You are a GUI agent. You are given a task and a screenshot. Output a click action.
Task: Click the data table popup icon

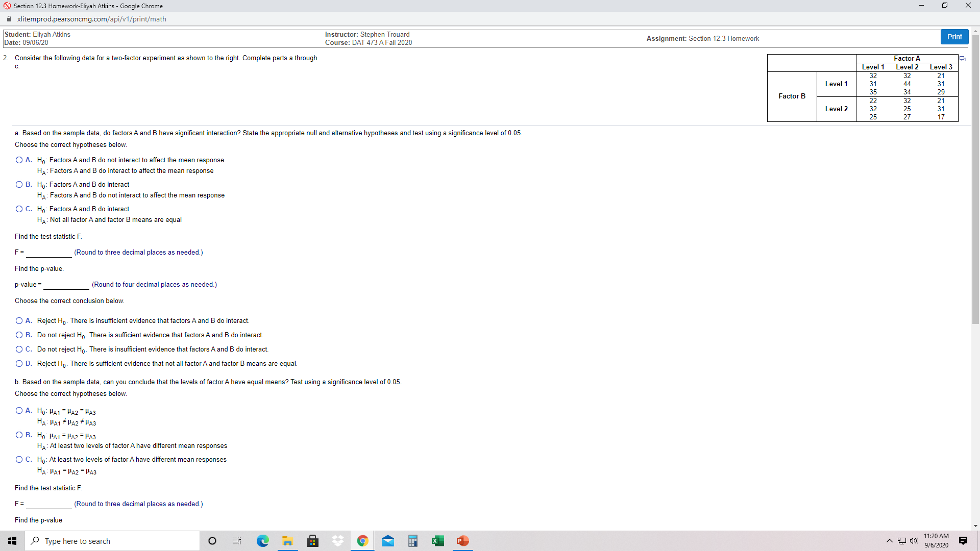click(x=962, y=59)
